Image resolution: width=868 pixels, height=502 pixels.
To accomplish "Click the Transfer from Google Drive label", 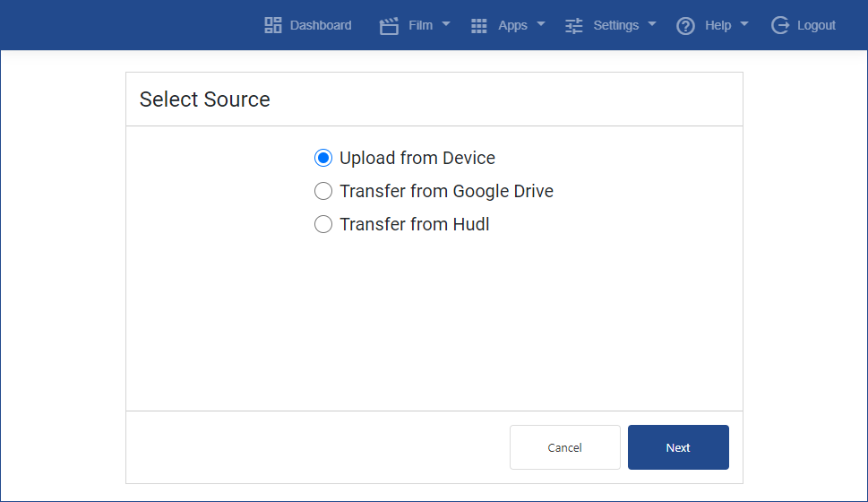I will pos(446,191).
